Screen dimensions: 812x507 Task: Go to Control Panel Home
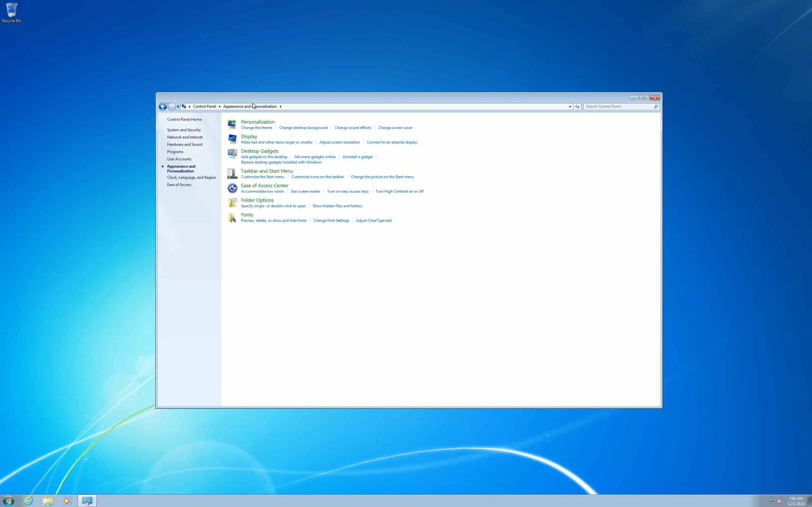pyautogui.click(x=184, y=119)
